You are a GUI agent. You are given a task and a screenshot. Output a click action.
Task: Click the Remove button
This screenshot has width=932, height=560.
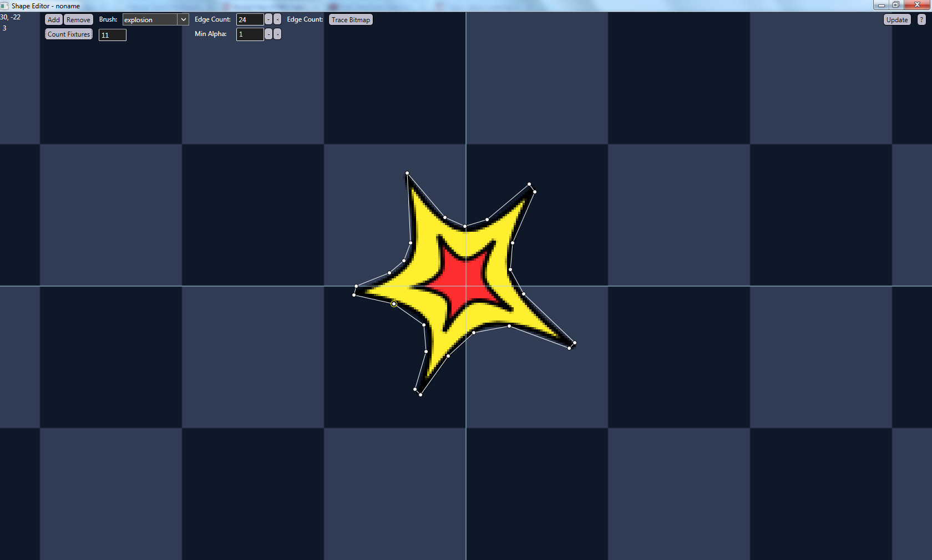click(x=78, y=19)
